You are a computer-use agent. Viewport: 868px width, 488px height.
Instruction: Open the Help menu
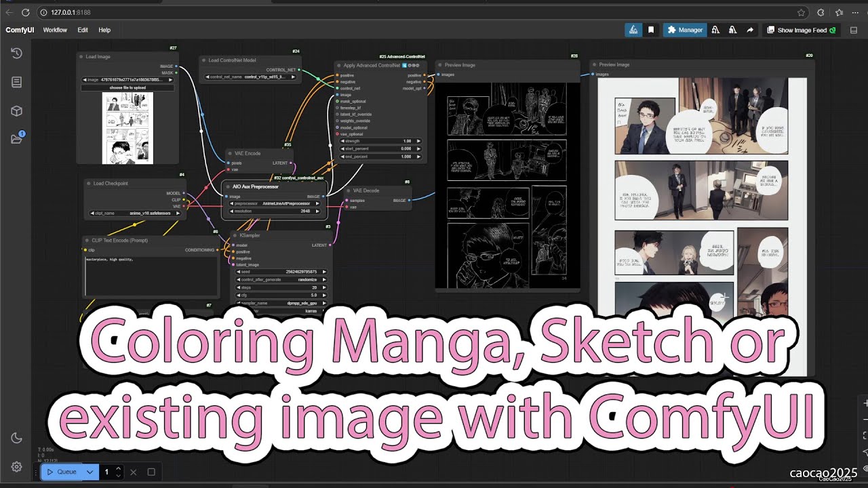tap(104, 30)
